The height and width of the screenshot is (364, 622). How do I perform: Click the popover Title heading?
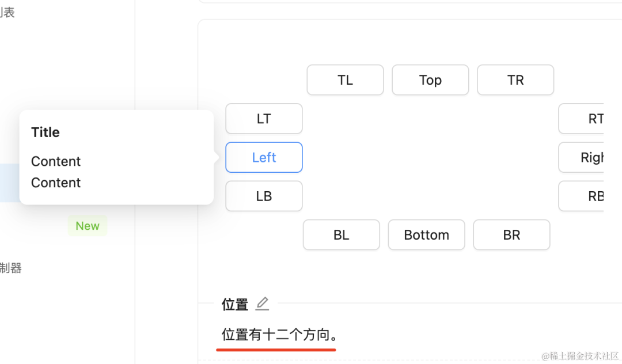(x=45, y=132)
